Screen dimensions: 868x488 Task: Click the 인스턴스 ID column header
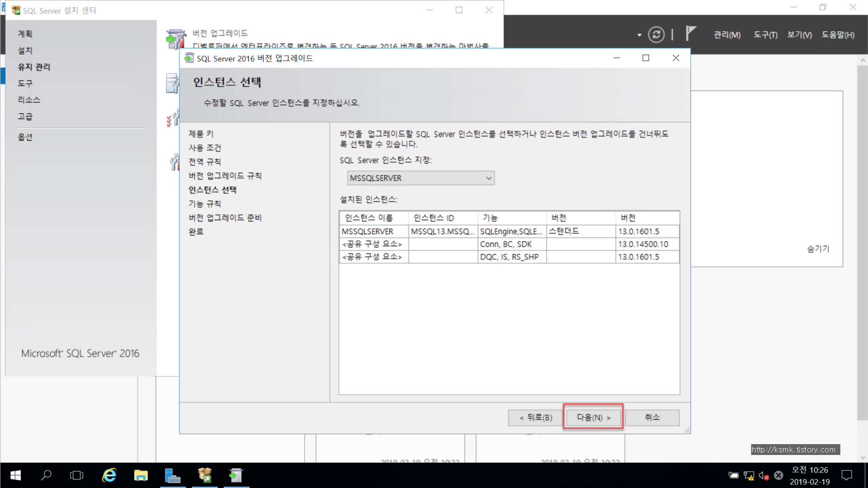443,218
